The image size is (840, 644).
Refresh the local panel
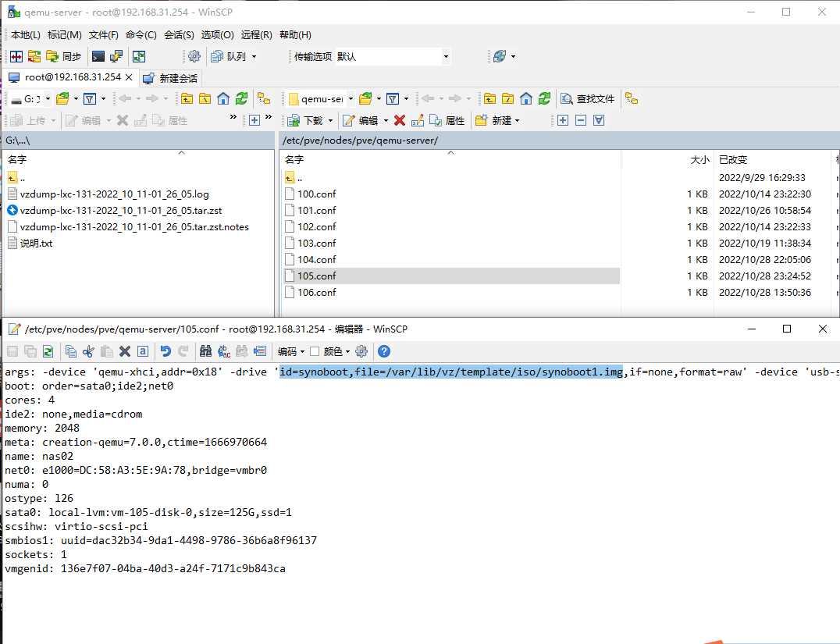coord(241,98)
